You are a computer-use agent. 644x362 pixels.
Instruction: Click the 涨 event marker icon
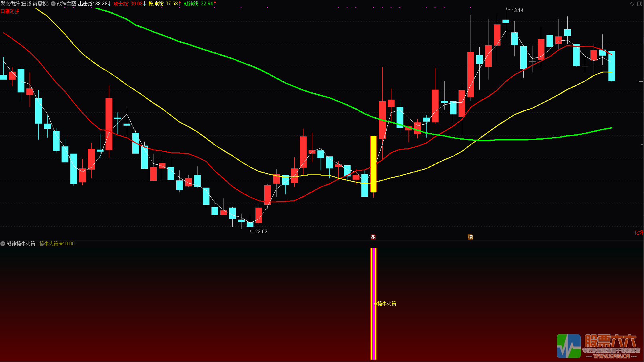tap(373, 237)
